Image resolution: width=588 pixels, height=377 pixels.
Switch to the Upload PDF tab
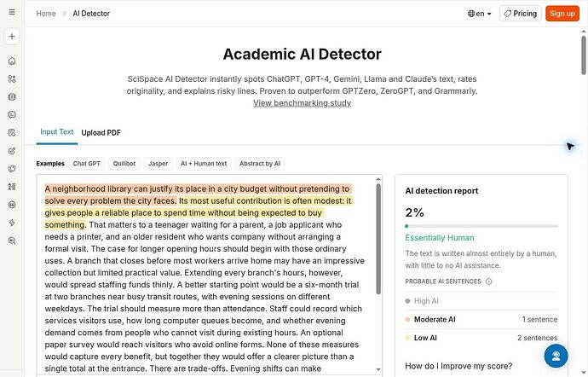101,132
